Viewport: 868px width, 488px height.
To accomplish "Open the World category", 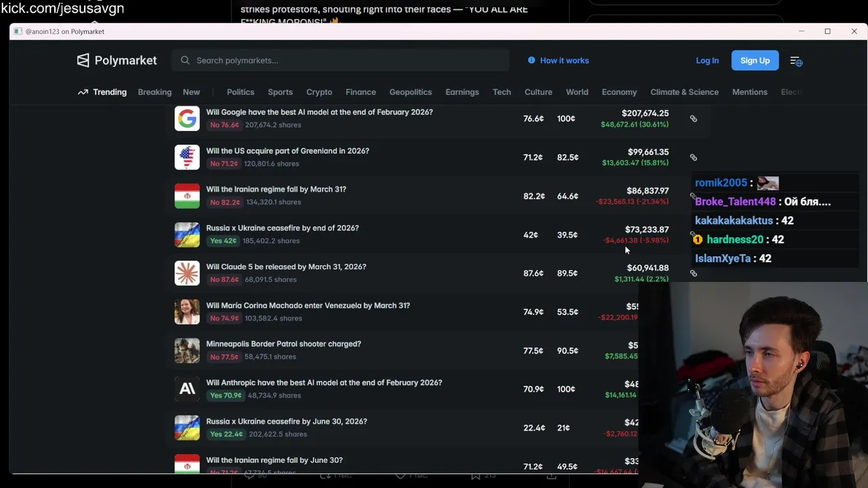I will [577, 92].
